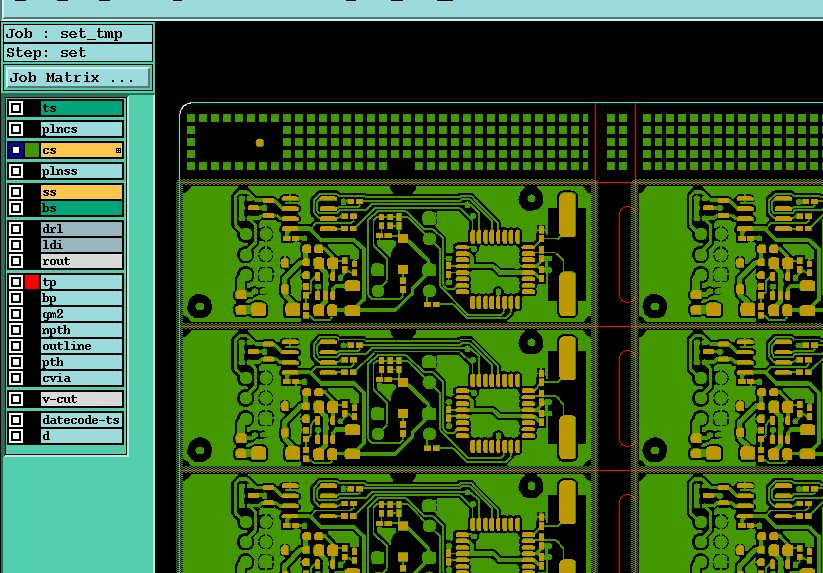The image size is (823, 573).
Task: Select the ss layer name
Action: tap(82, 192)
